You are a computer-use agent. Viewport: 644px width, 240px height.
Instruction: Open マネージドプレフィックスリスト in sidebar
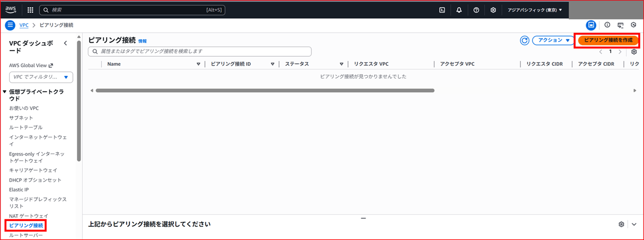tap(38, 203)
